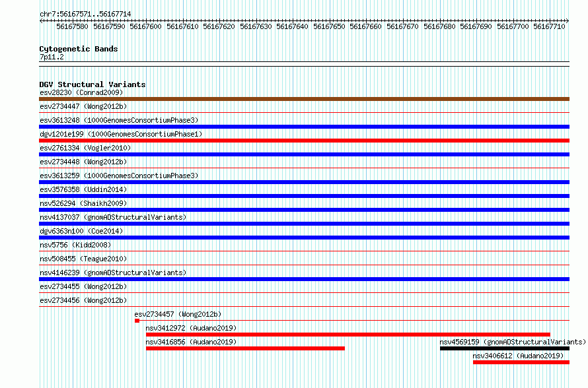Open nsv4137037 (gnomADStructuralVariants) label
Screen dimensions: 588x388
tap(113, 217)
